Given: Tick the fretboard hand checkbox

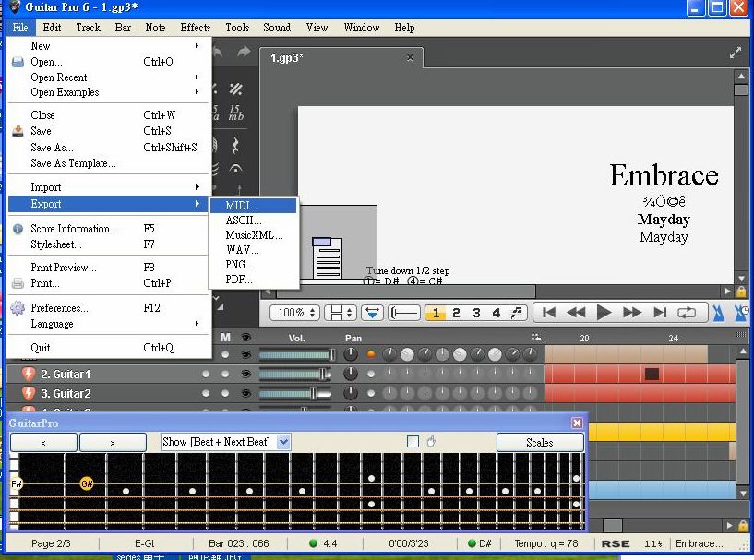Looking at the screenshot, I should pyautogui.click(x=413, y=441).
